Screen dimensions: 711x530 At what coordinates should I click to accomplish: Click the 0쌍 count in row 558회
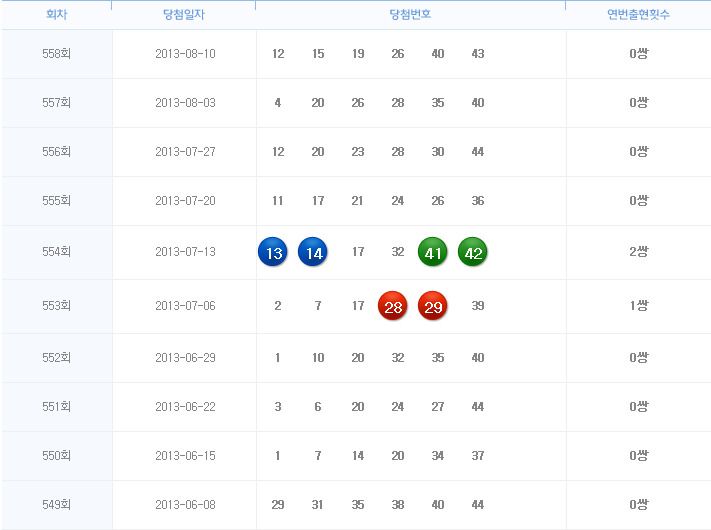pos(638,53)
